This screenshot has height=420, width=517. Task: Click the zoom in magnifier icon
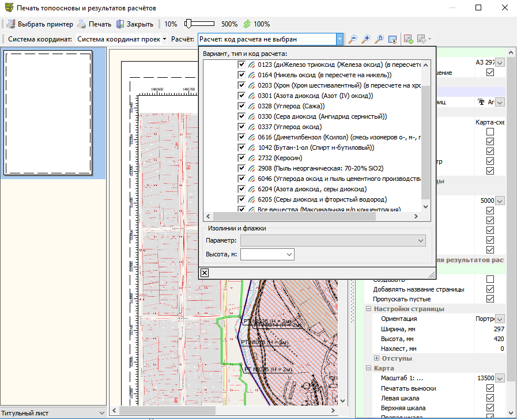(366, 39)
